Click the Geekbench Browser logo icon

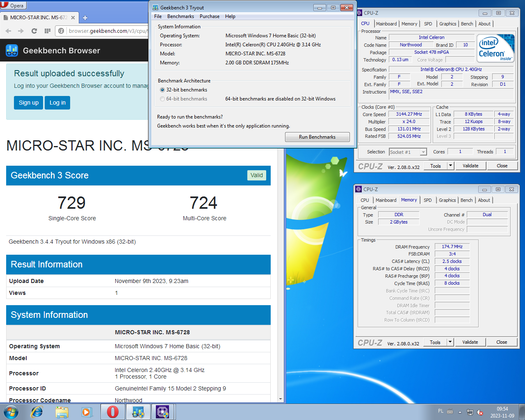(x=12, y=50)
